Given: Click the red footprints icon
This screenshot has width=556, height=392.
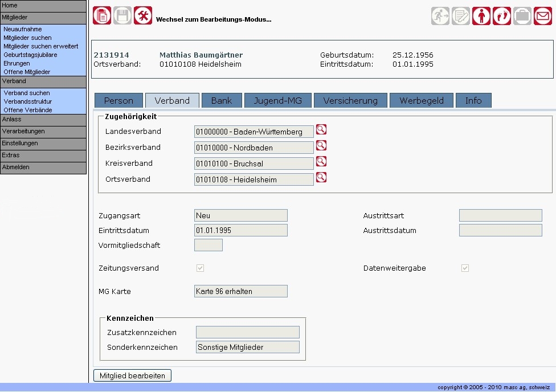Looking at the screenshot, I should 502,15.
